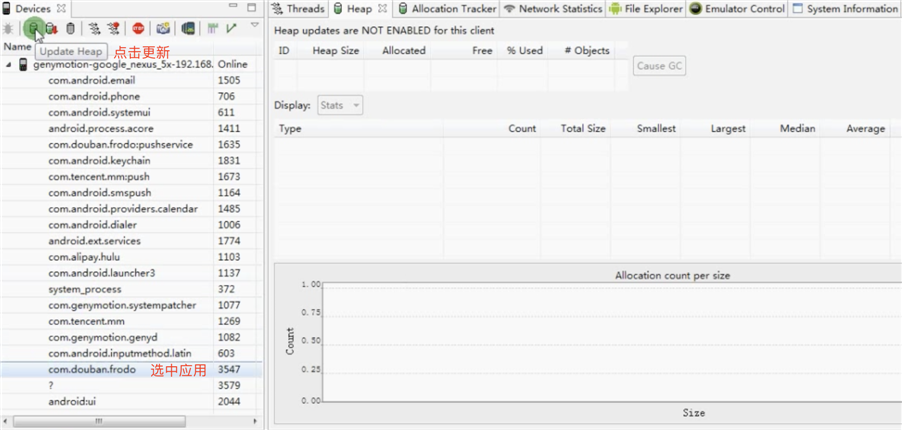Click the red Stop Process icon
This screenshot has width=902, height=430.
138,28
